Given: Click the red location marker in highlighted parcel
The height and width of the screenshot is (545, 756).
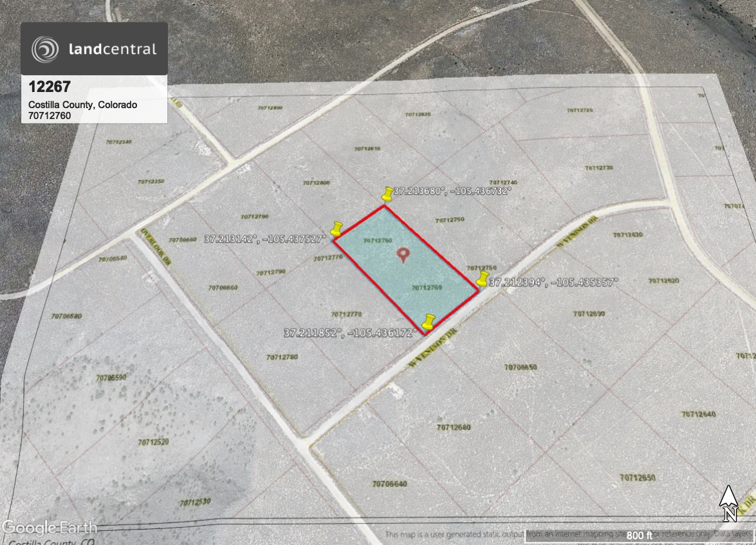Looking at the screenshot, I should tap(403, 255).
